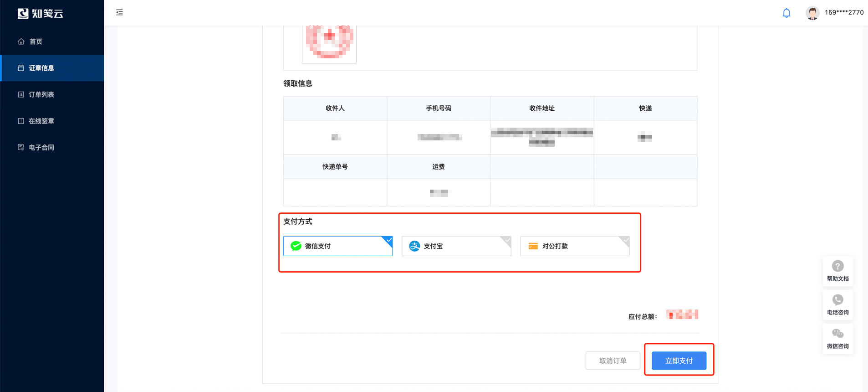The width and height of the screenshot is (868, 392).
Task: Click the notification bell icon
Action: (x=786, y=13)
